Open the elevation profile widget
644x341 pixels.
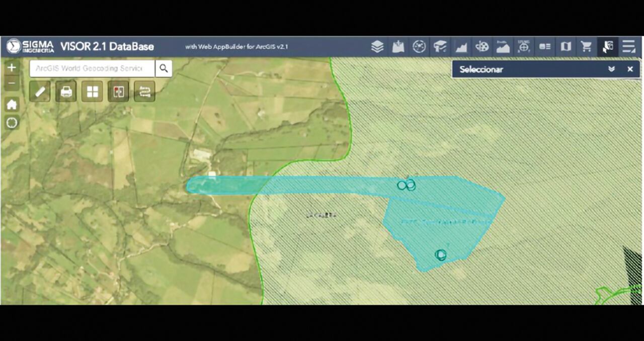click(503, 47)
